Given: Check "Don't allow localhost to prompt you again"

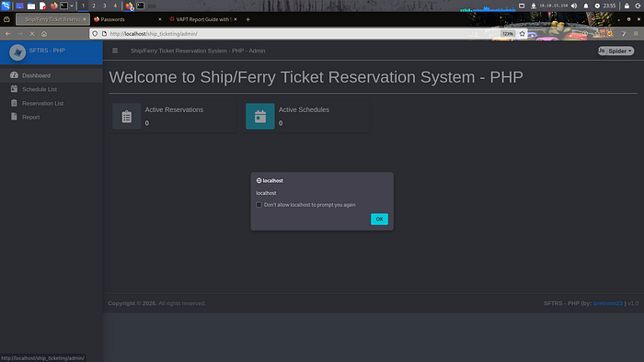Looking at the screenshot, I should 259,205.
